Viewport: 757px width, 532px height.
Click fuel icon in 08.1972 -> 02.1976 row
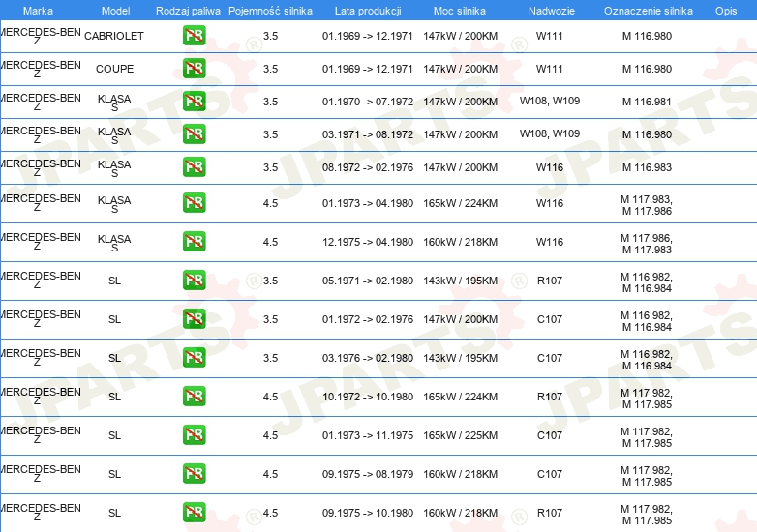coord(194,167)
